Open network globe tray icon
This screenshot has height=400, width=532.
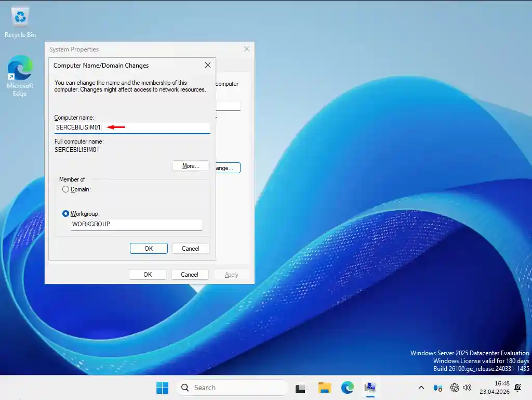[x=454, y=388]
